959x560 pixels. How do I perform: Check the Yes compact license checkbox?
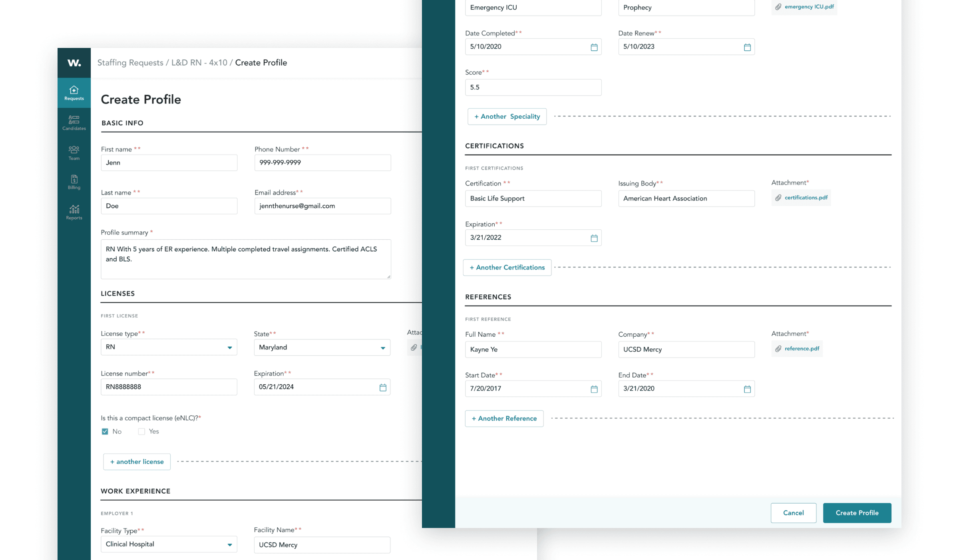click(x=141, y=431)
